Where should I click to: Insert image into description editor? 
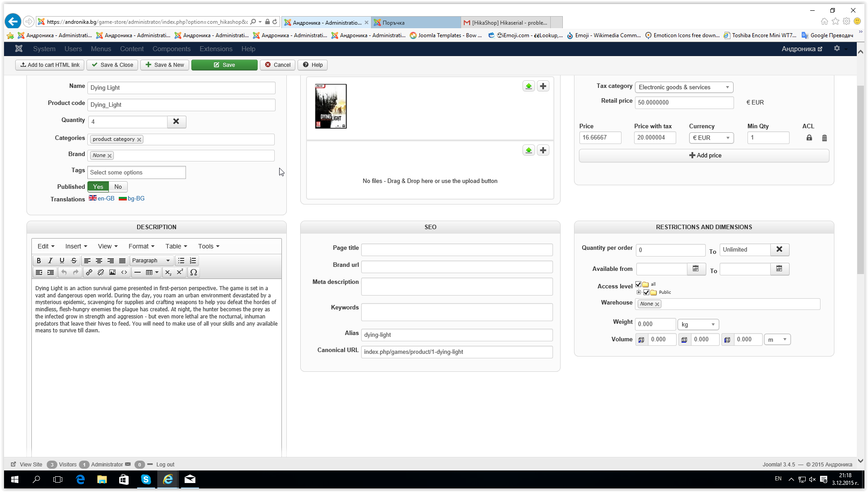click(x=112, y=272)
